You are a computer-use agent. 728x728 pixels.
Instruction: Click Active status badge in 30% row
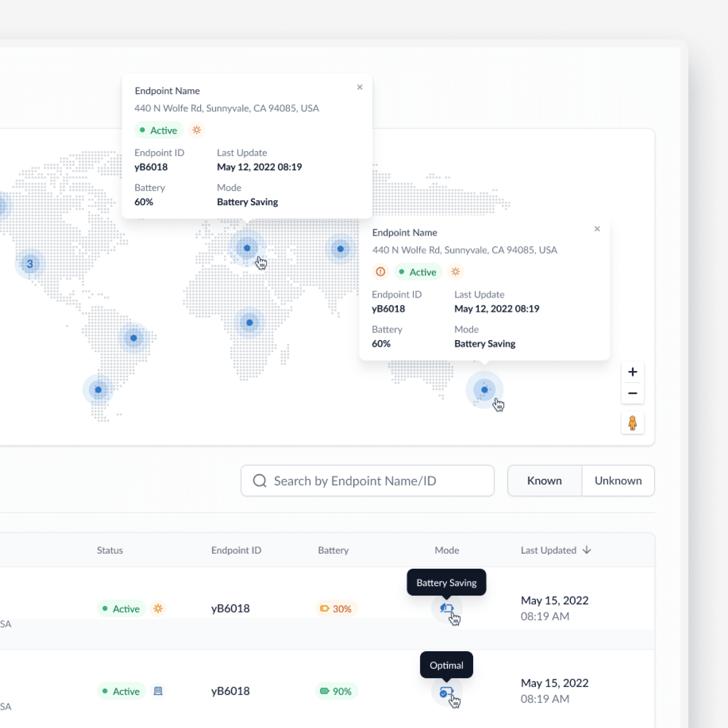[121, 609]
